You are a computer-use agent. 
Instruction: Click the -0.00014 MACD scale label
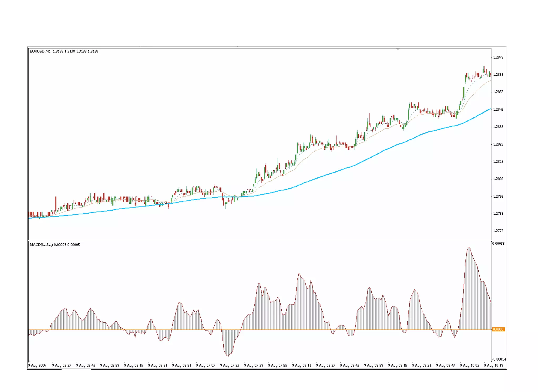[499, 359]
